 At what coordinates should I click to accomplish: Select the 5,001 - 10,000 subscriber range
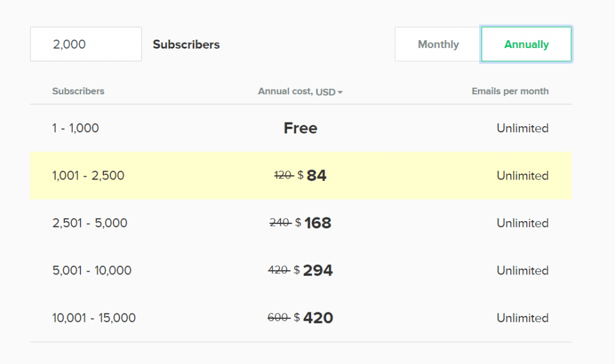coord(93,270)
